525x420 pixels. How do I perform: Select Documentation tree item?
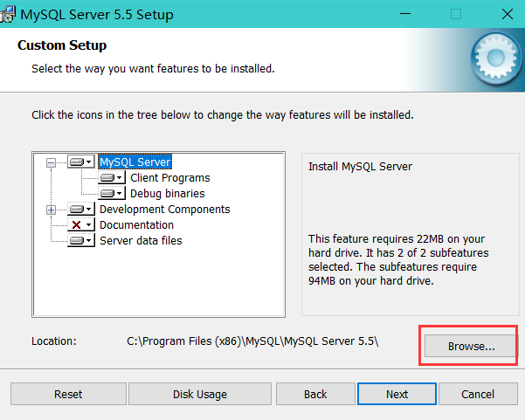(136, 225)
